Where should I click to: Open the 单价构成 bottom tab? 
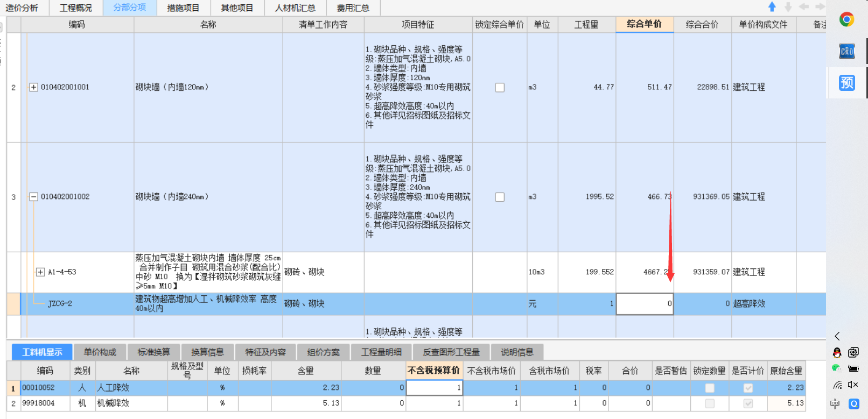point(100,352)
